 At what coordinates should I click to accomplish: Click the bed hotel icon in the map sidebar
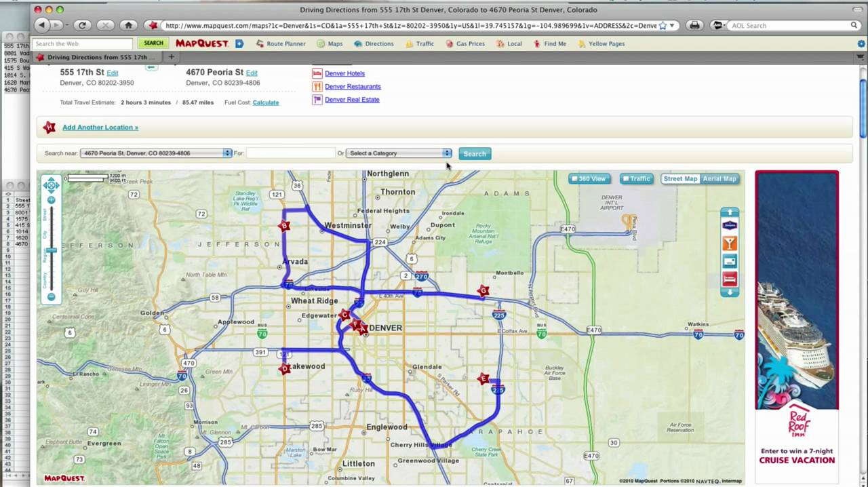(x=729, y=277)
